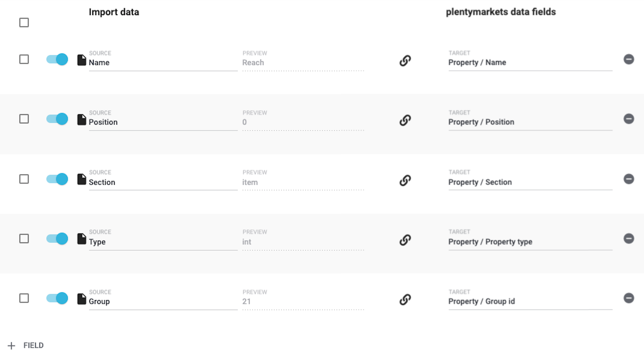Click the link icon in the Group row
Viewport: 644px width, 363px height.
click(x=405, y=299)
